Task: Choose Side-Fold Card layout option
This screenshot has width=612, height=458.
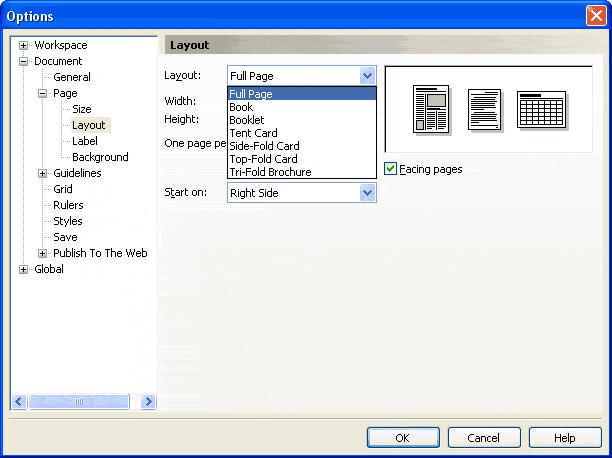Action: click(x=302, y=146)
